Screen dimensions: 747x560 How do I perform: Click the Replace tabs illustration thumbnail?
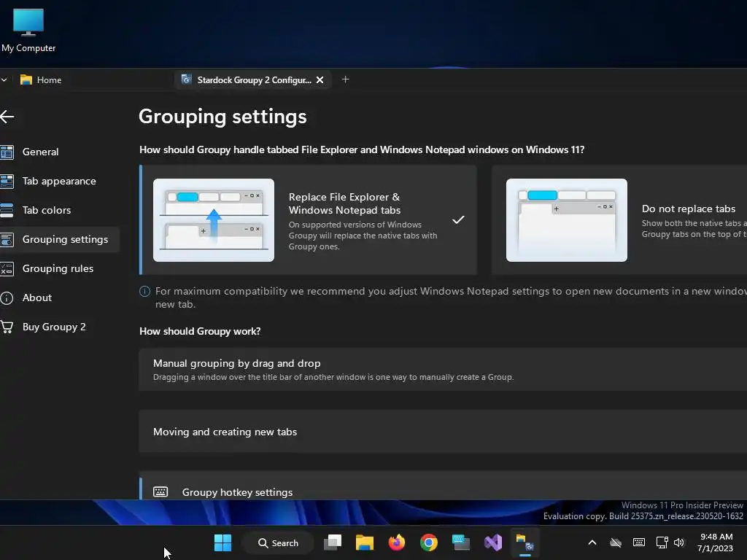pos(214,220)
